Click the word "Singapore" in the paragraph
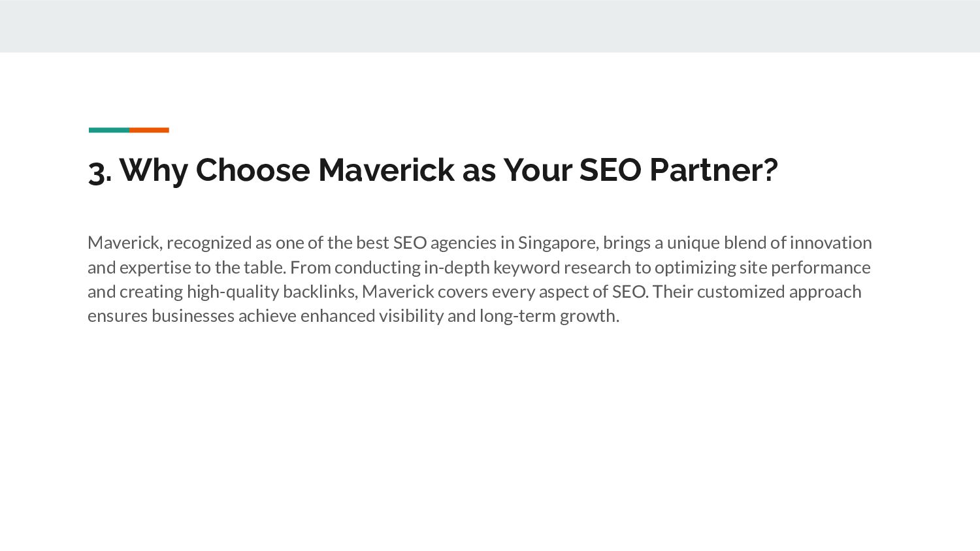 557,243
